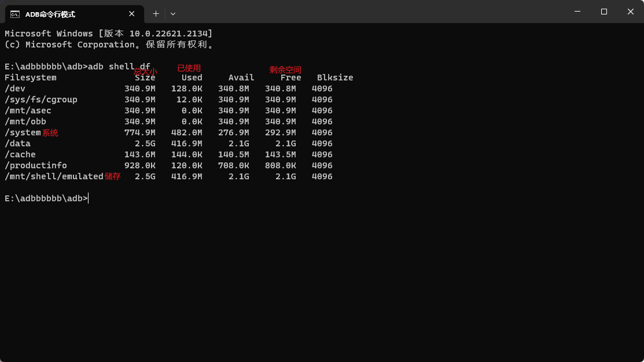Click the Avail column header
Screen dimensions: 644x362
(241, 77)
